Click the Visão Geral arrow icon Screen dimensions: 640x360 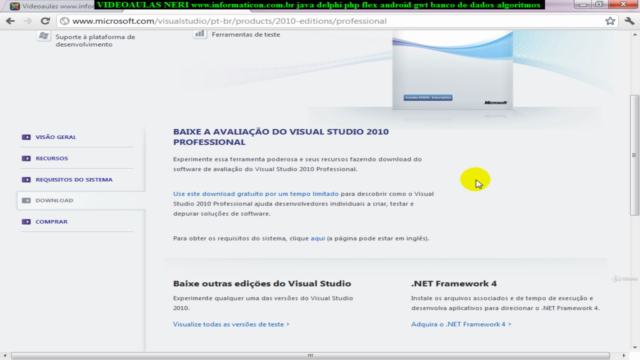26,137
